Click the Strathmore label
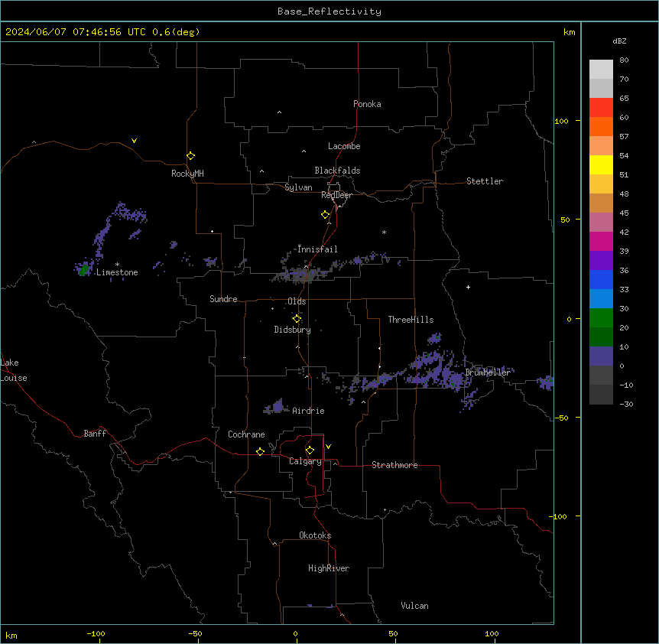 394,465
